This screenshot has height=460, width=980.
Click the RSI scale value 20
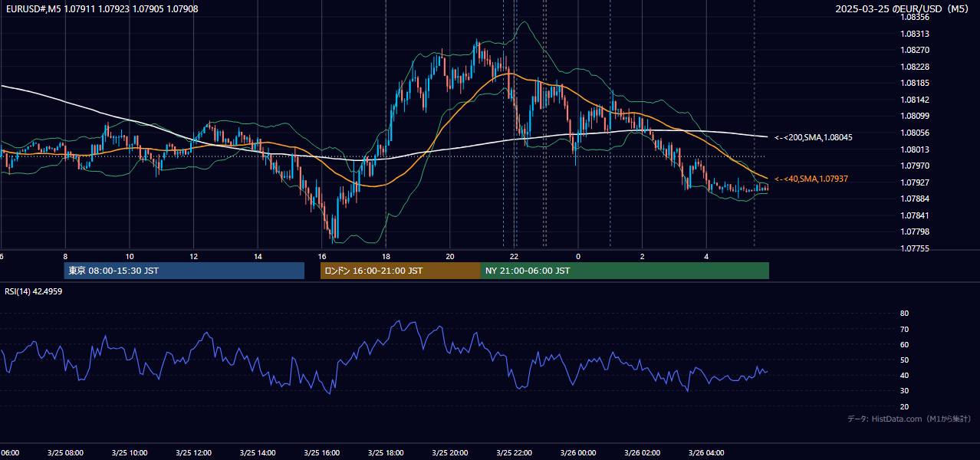tap(904, 406)
